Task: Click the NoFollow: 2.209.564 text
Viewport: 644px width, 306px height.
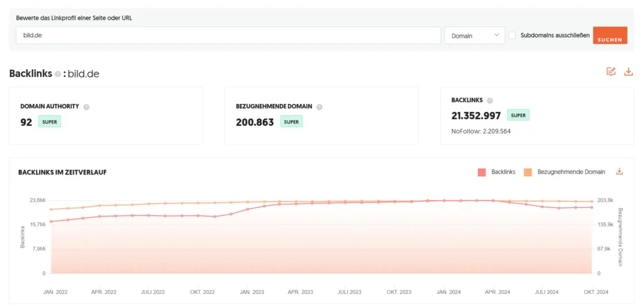Action: [x=481, y=132]
